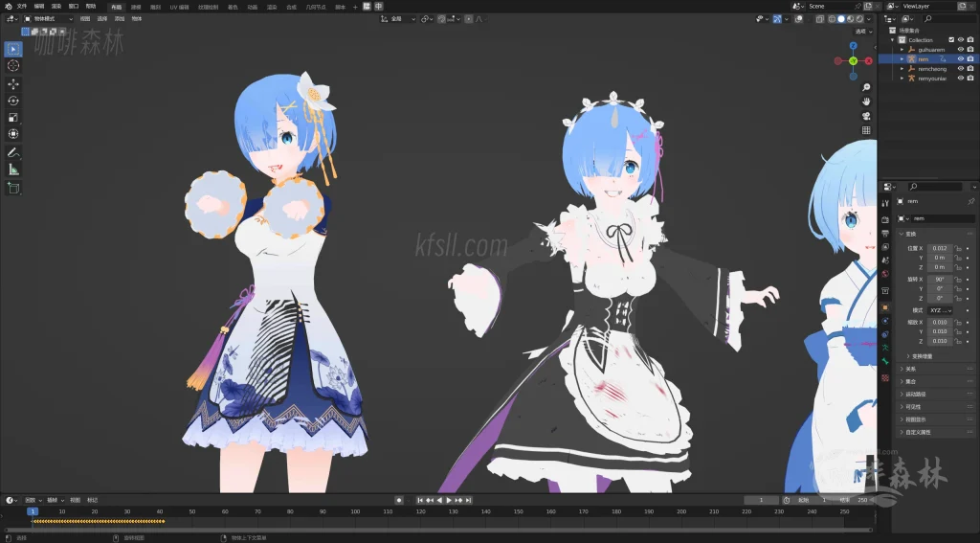
Task: Hide the guhuarem object in outliner
Action: pos(961,50)
